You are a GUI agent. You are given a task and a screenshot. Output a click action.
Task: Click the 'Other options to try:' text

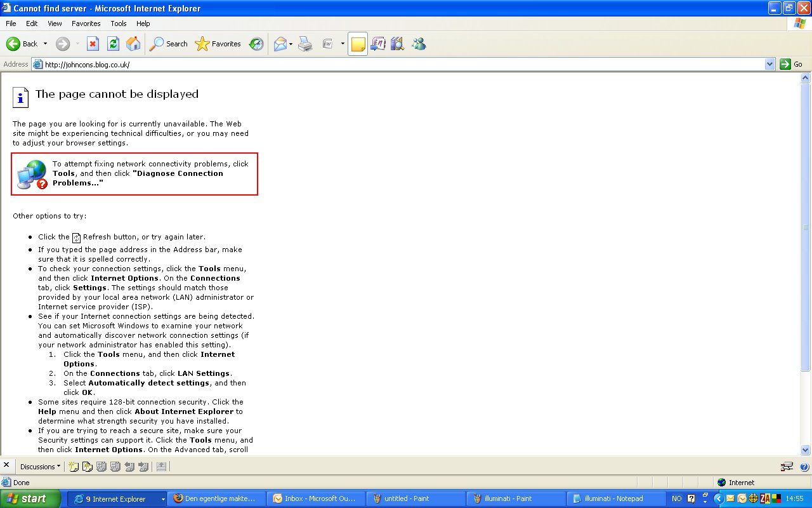(50, 217)
